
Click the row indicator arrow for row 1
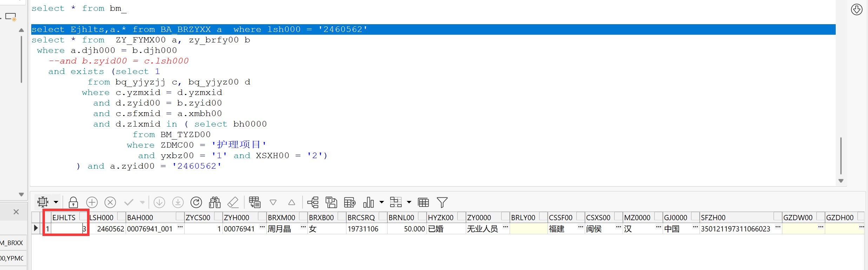tap(36, 228)
